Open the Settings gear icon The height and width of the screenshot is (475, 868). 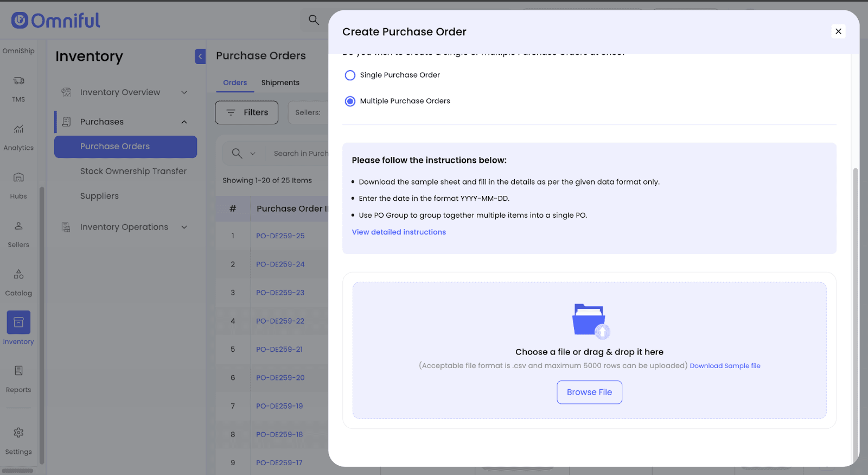pos(18,433)
